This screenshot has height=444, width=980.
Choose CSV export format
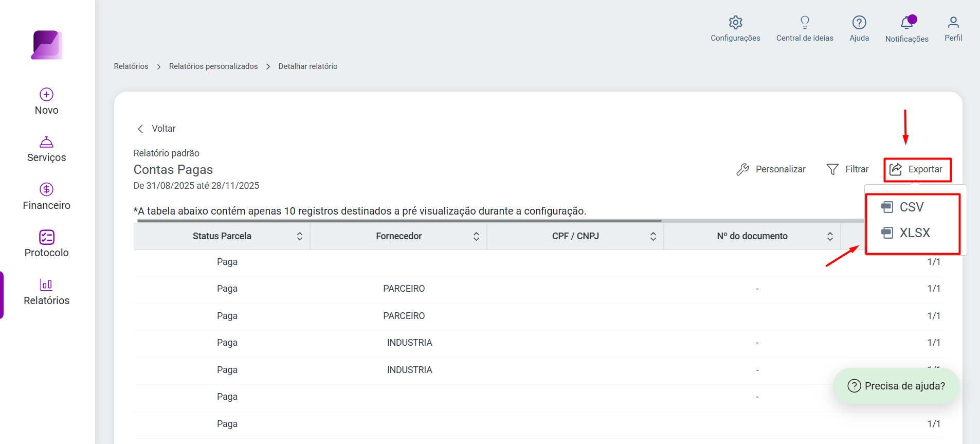tap(912, 207)
